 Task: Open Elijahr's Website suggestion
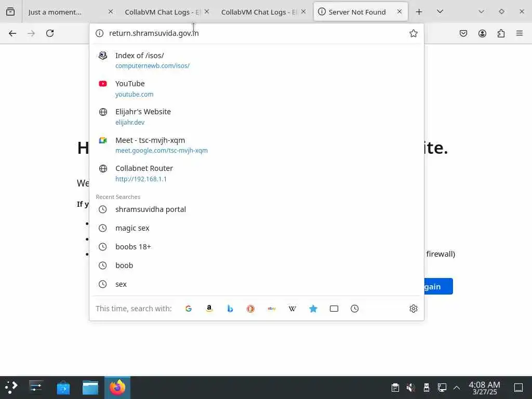257,117
